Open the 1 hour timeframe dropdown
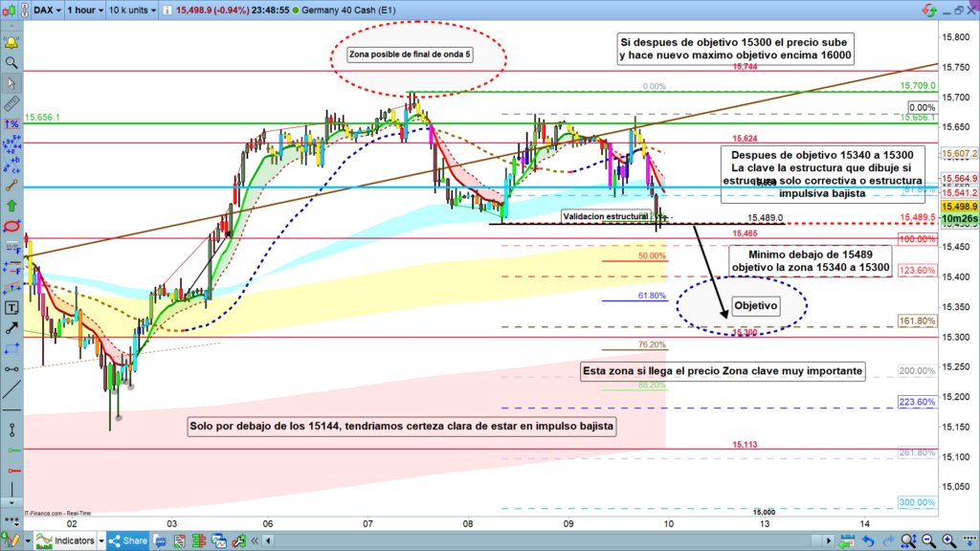The height and width of the screenshot is (551, 980). coord(82,11)
